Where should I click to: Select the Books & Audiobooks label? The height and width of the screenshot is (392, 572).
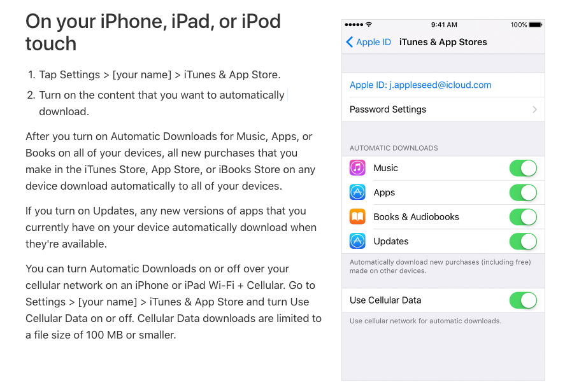tap(416, 217)
